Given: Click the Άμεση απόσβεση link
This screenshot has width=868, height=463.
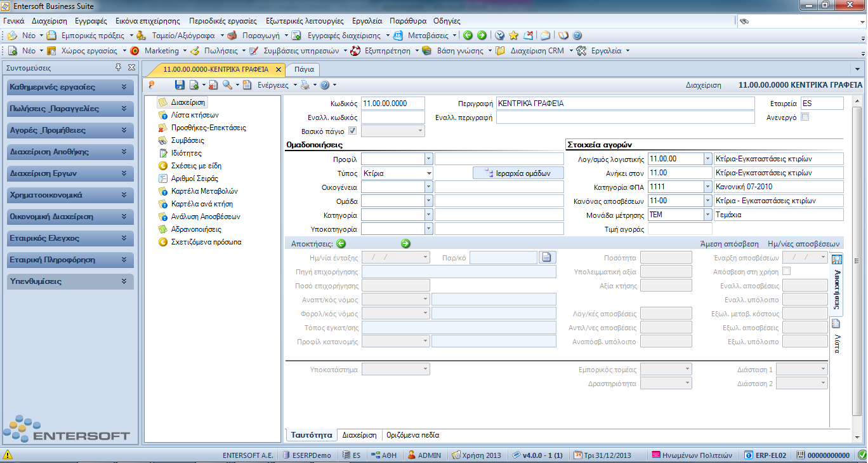Looking at the screenshot, I should click(x=729, y=244).
